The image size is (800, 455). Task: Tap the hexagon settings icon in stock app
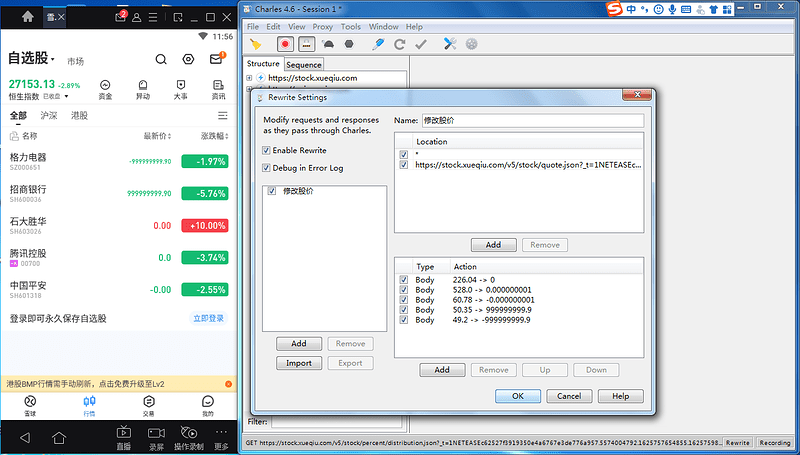point(188,60)
